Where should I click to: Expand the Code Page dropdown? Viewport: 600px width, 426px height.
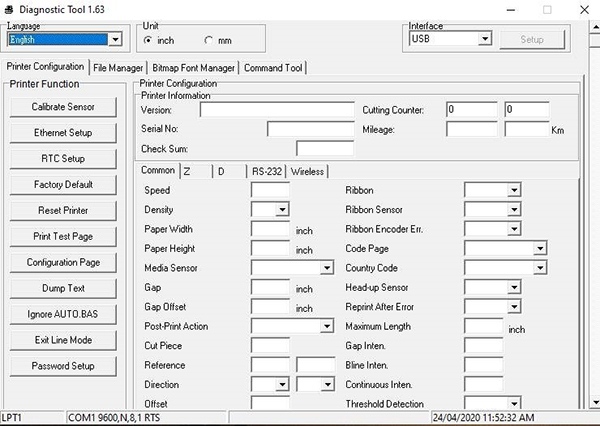coord(539,249)
